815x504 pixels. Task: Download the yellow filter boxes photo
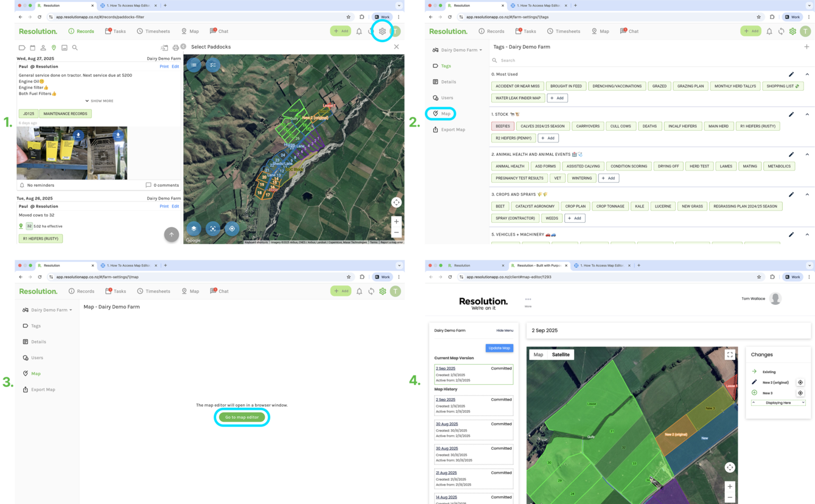point(78,135)
